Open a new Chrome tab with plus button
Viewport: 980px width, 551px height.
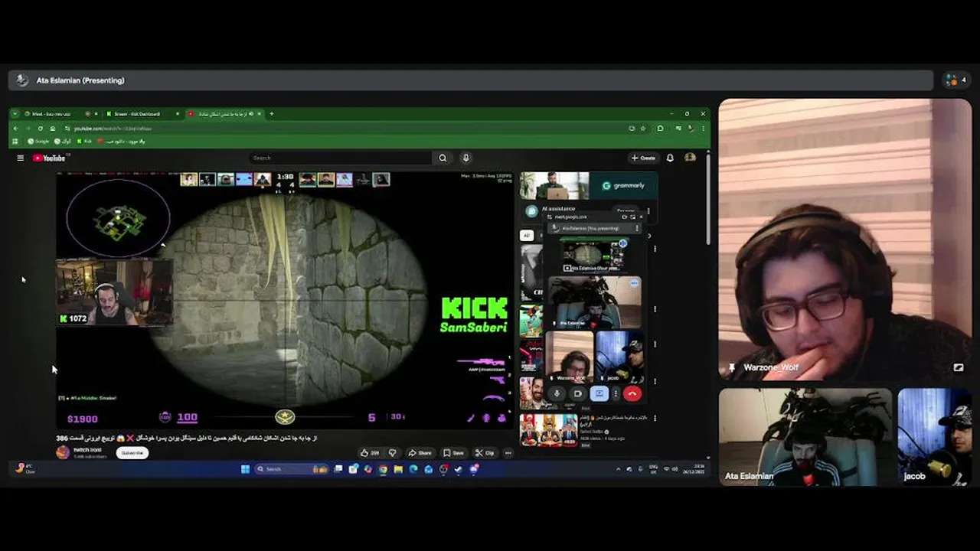coord(271,114)
